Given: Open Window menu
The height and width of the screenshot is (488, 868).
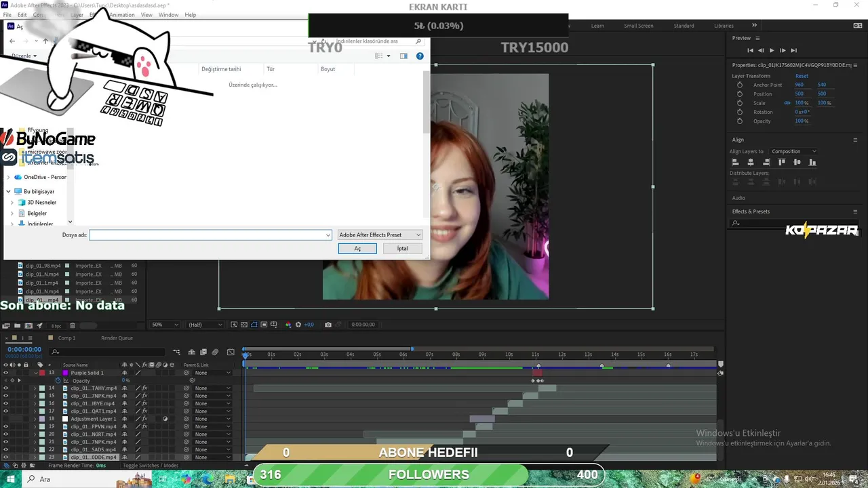Looking at the screenshot, I should pyautogui.click(x=168, y=15).
